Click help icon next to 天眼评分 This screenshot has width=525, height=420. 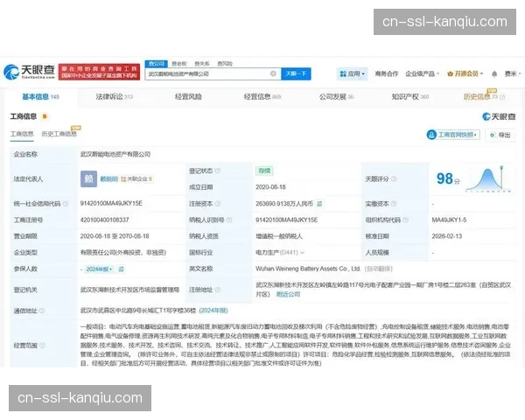click(x=394, y=179)
